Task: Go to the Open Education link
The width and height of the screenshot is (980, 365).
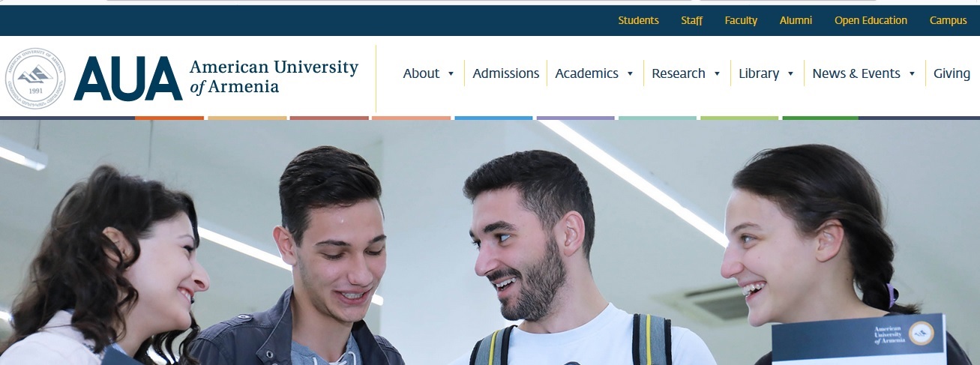Action: coord(871,20)
